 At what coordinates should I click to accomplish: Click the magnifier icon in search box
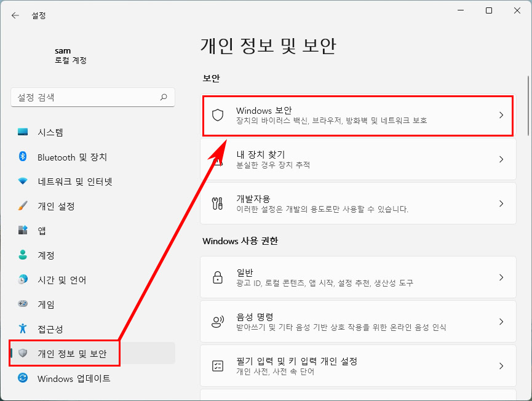click(x=164, y=97)
